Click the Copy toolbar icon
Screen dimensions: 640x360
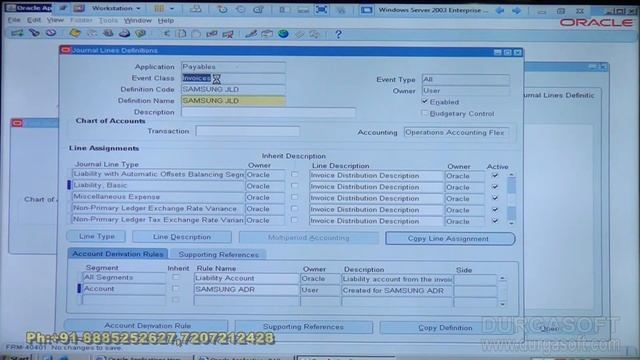pyautogui.click(x=182, y=34)
